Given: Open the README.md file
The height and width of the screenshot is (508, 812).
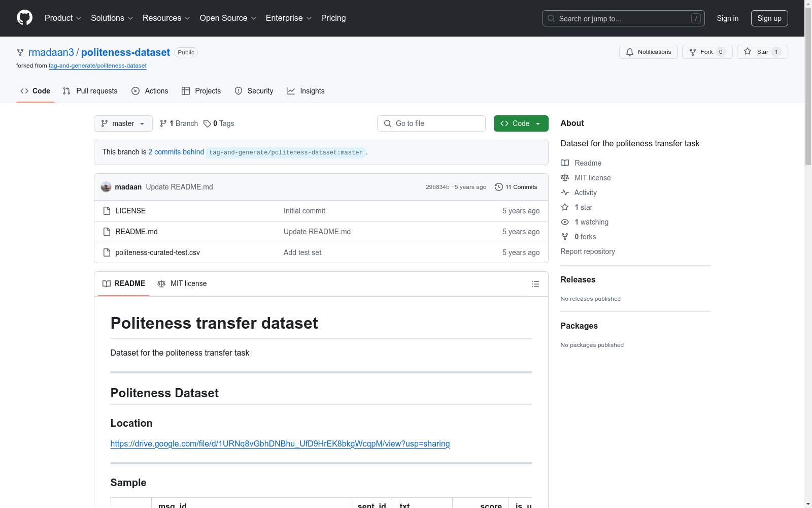Looking at the screenshot, I should 137,232.
